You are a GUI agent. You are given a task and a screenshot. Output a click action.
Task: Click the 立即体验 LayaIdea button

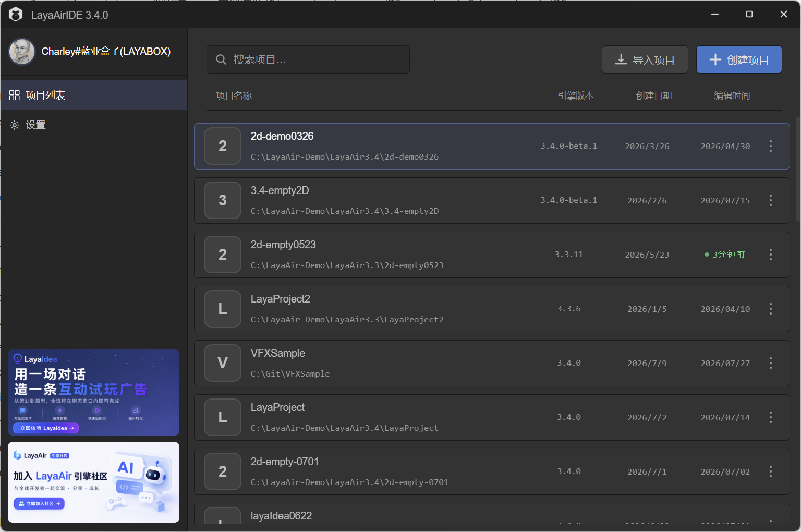point(46,428)
